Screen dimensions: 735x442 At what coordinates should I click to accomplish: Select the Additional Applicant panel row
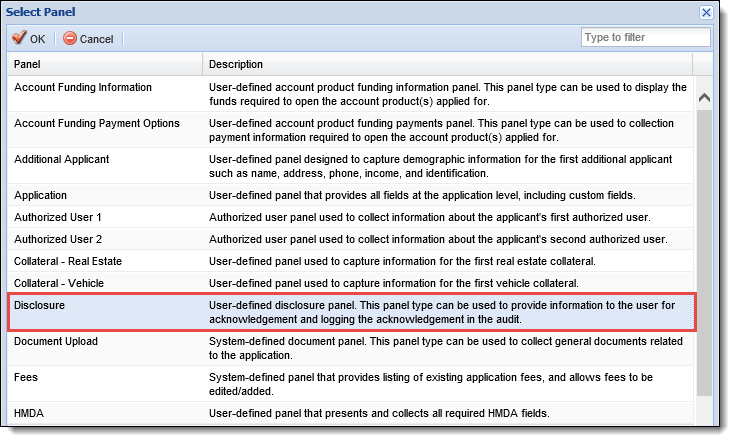point(350,166)
